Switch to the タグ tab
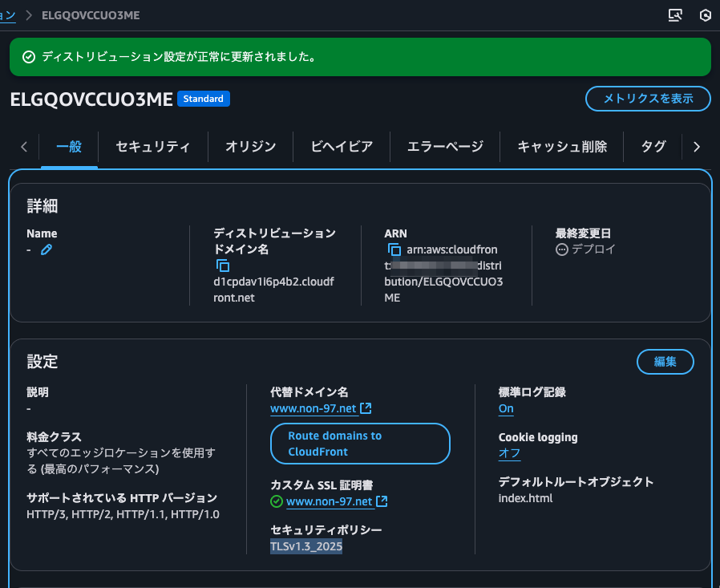 tap(653, 147)
